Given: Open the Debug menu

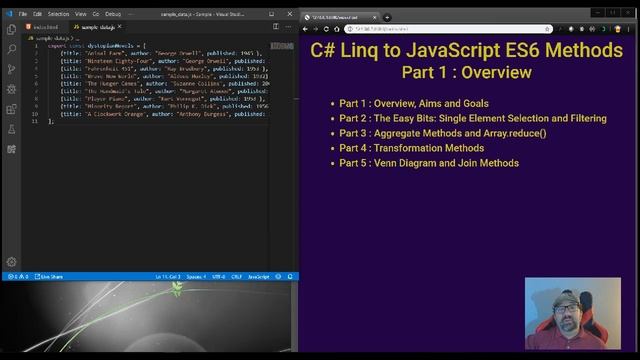Looking at the screenshot, I should tap(113, 14).
